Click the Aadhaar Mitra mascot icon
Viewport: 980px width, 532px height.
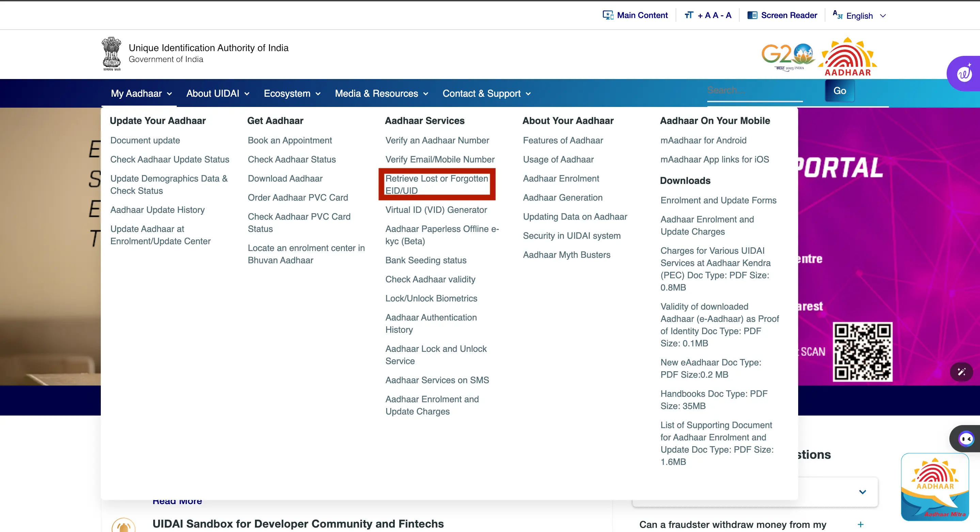click(935, 487)
